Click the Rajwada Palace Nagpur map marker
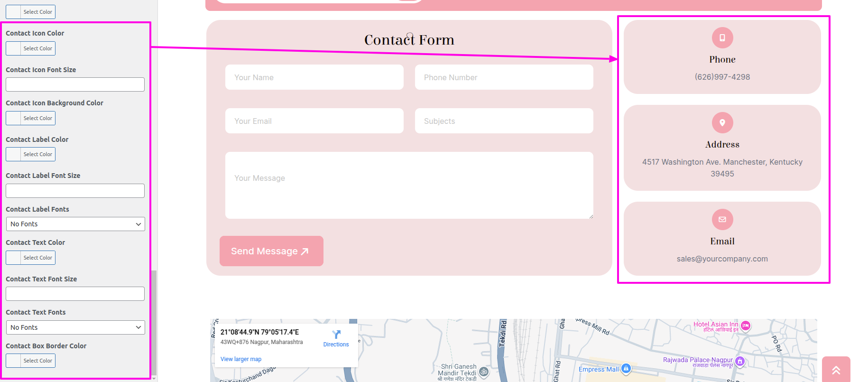The height and width of the screenshot is (382, 868). [739, 361]
